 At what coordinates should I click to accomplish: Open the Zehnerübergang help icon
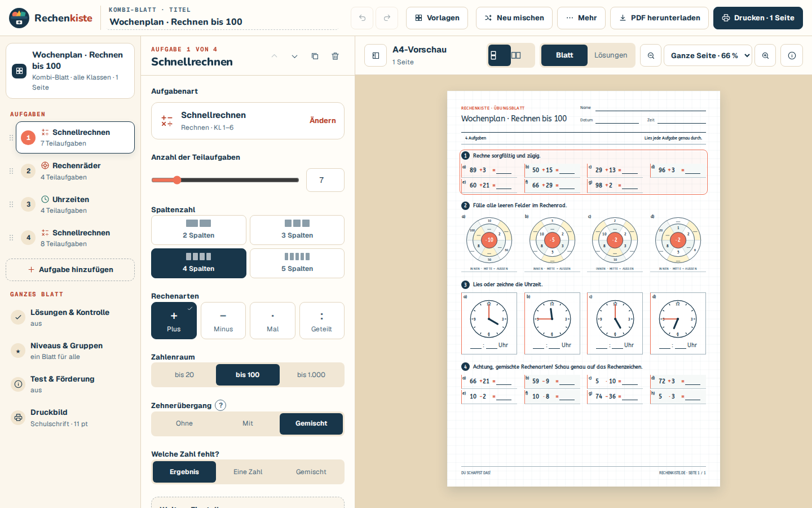220,405
